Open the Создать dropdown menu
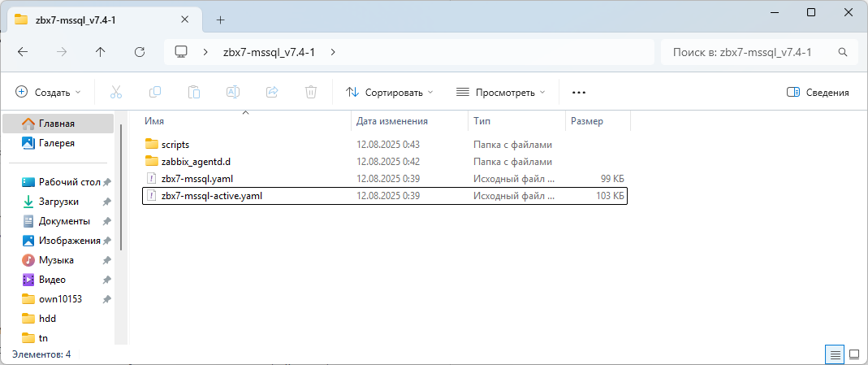This screenshot has width=868, height=365. pyautogui.click(x=48, y=93)
